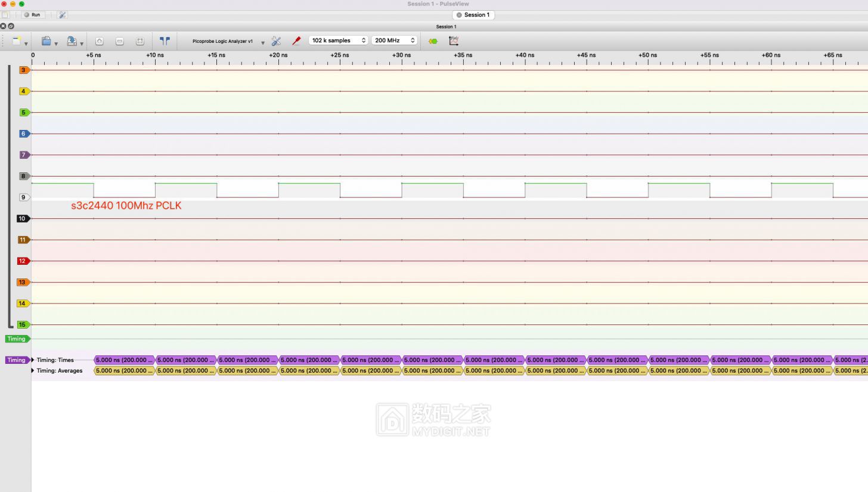Image resolution: width=868 pixels, height=492 pixels.
Task: Click the +30 ns ruler mark
Action: [401, 55]
